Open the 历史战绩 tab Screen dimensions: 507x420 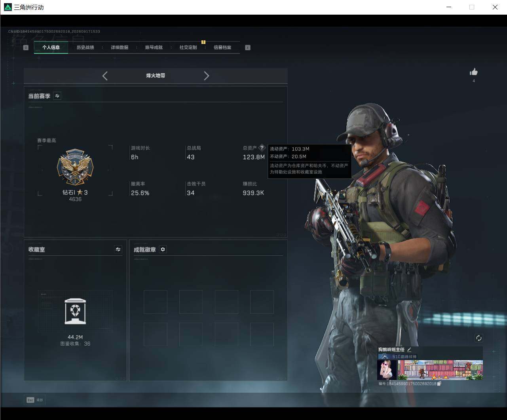[85, 48]
